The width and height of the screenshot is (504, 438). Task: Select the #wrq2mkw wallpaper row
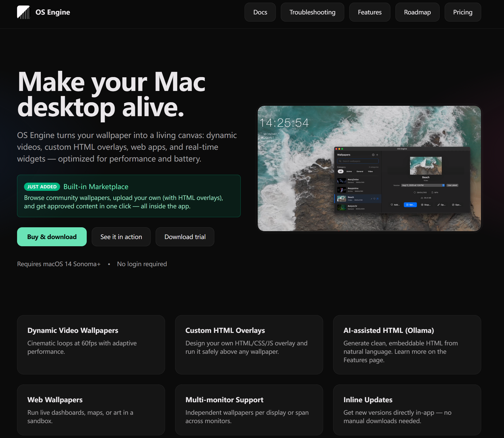click(358, 181)
